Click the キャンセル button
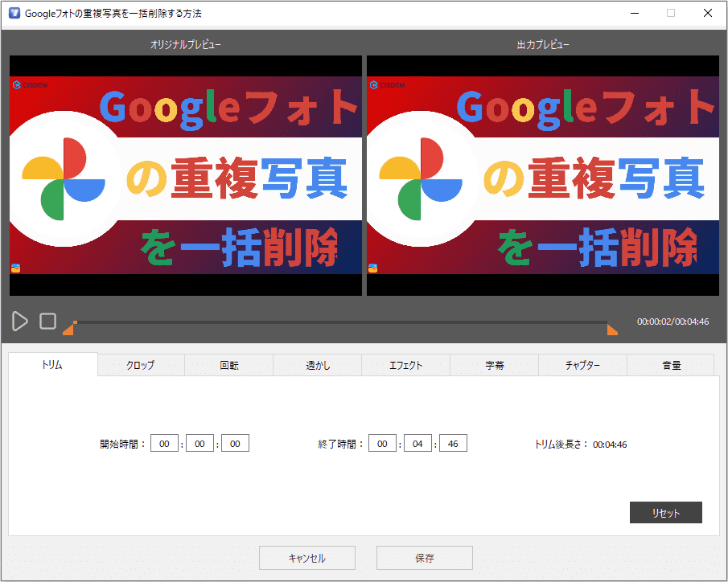728x582 pixels. 306,558
